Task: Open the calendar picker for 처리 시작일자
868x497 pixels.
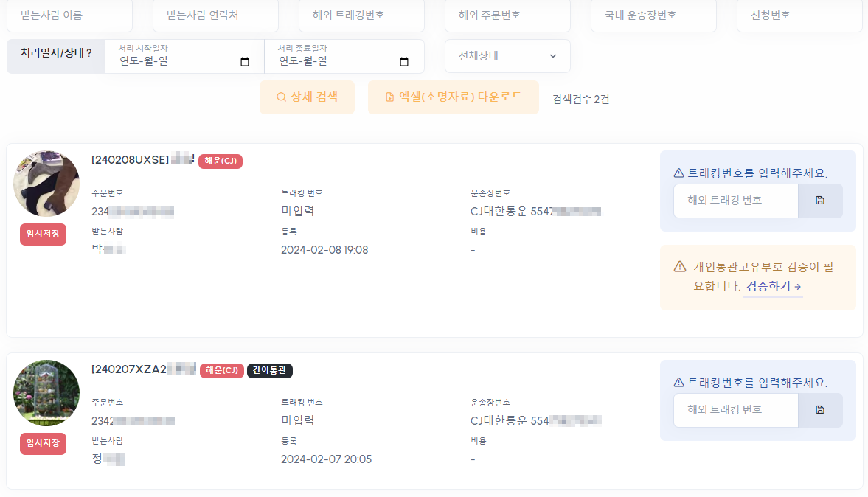Action: [243, 63]
